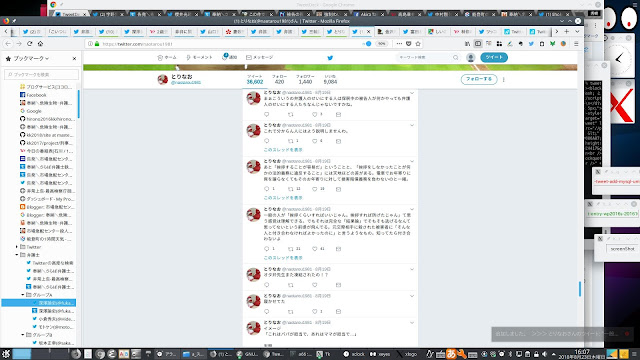Like the tweet with 19 likes

pyautogui.click(x=314, y=189)
